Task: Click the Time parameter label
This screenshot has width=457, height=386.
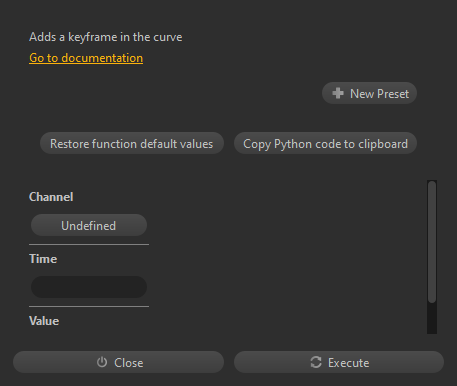Action: tap(43, 259)
